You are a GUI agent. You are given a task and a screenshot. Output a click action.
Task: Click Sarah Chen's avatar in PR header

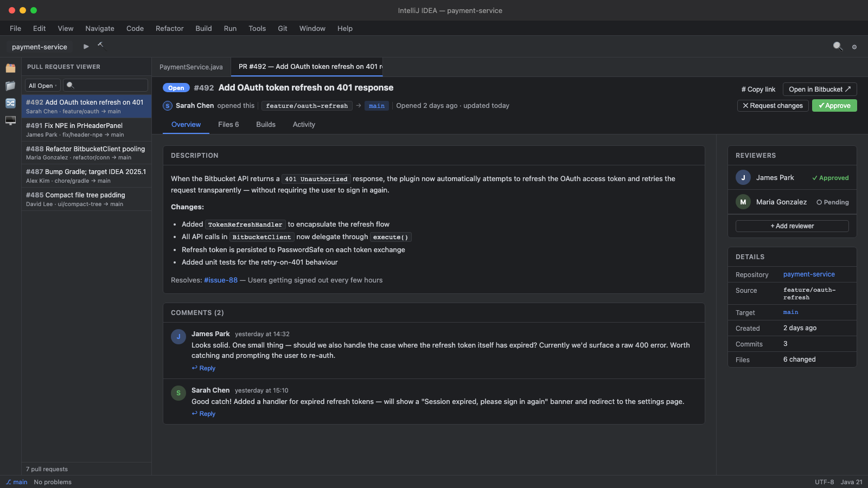click(168, 106)
